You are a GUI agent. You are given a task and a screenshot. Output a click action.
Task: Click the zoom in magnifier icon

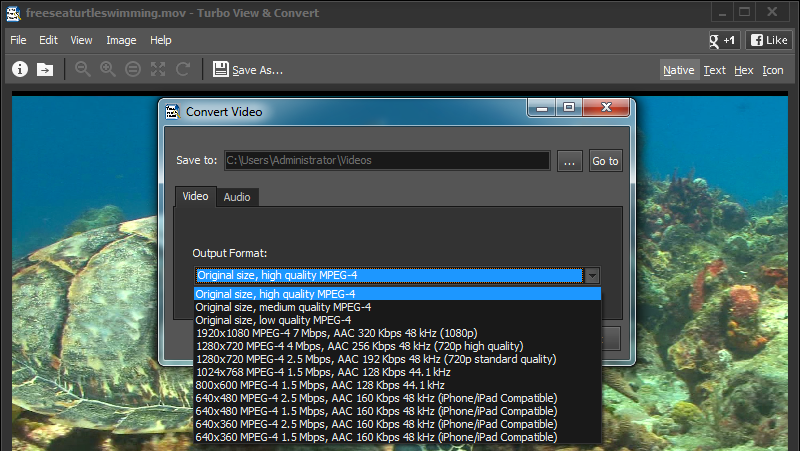[107, 70]
